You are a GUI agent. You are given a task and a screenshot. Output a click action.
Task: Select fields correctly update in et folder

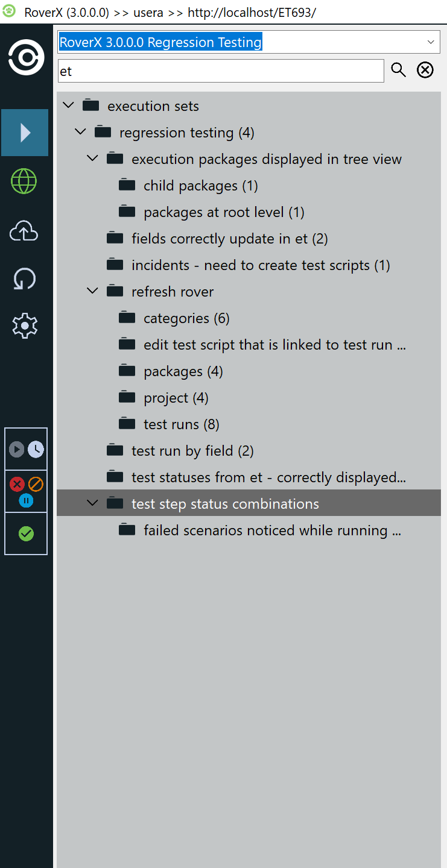[x=229, y=239]
